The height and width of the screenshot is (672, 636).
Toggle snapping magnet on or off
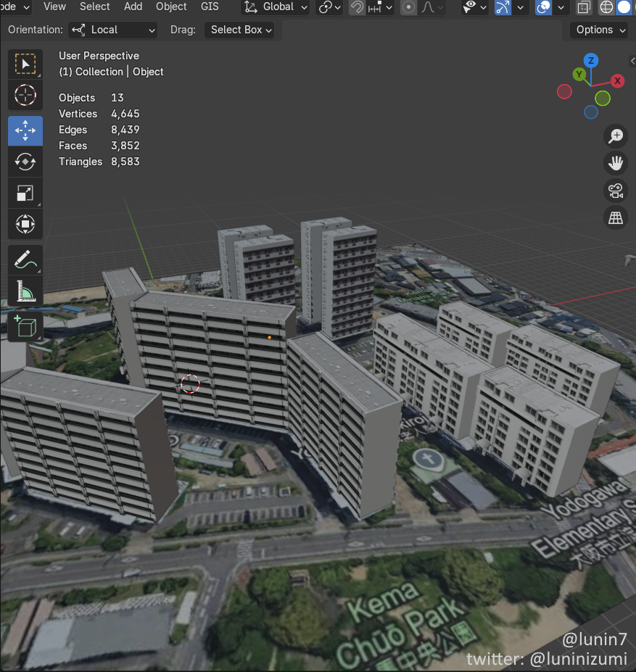(357, 7)
